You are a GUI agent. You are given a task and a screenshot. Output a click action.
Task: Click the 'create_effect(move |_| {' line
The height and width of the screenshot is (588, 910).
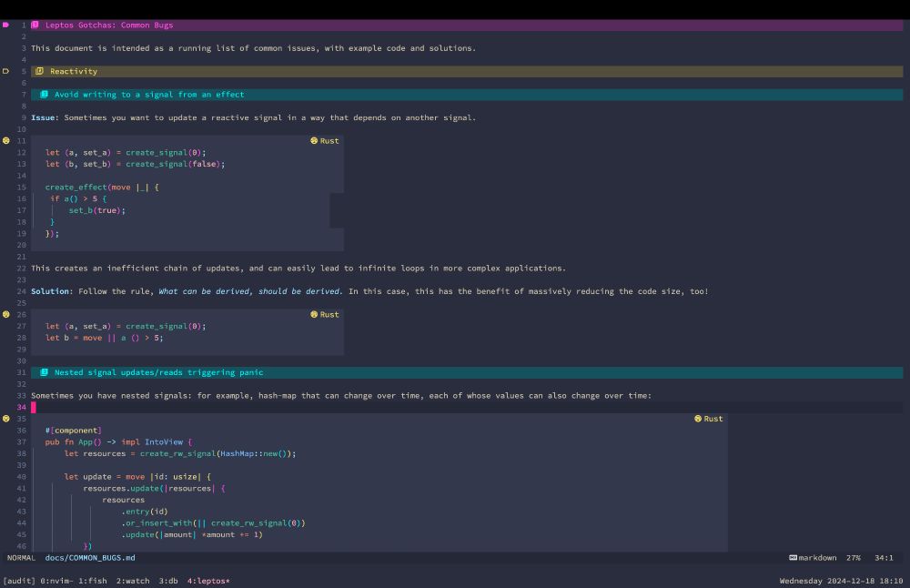tap(102, 188)
